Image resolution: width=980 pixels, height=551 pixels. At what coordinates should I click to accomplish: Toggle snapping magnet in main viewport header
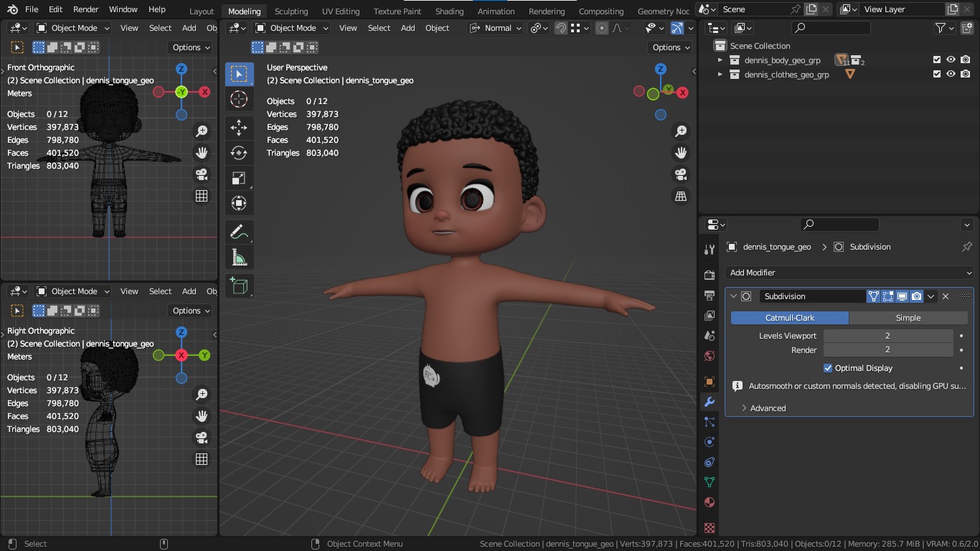pos(561,28)
